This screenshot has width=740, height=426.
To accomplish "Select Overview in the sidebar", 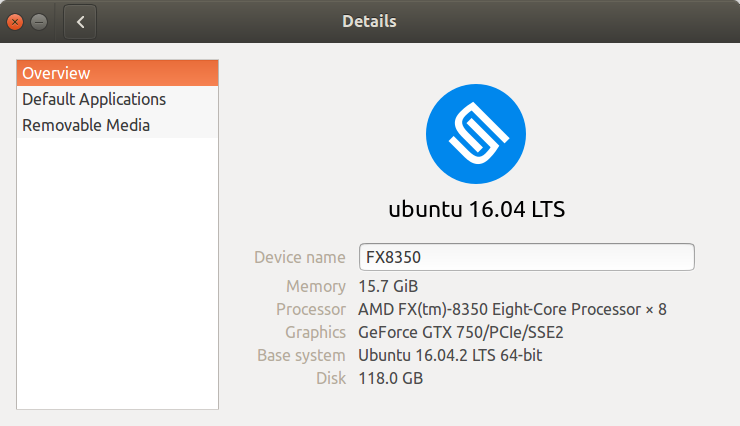I will (x=118, y=73).
